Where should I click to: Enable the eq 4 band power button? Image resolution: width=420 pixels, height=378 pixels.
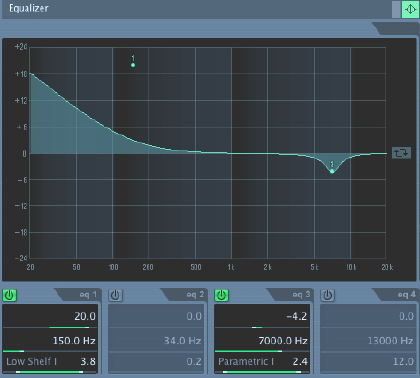point(327,295)
